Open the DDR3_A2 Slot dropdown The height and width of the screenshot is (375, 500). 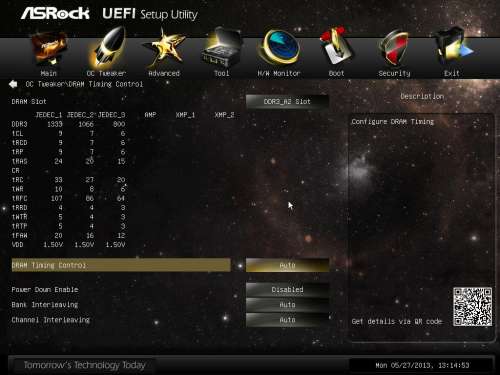click(x=287, y=101)
